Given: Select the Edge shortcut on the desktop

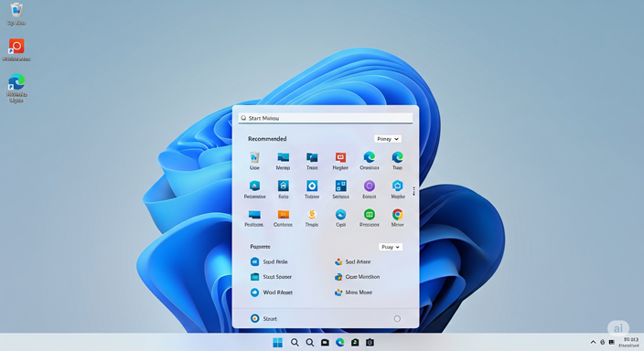Looking at the screenshot, I should 16,89.
